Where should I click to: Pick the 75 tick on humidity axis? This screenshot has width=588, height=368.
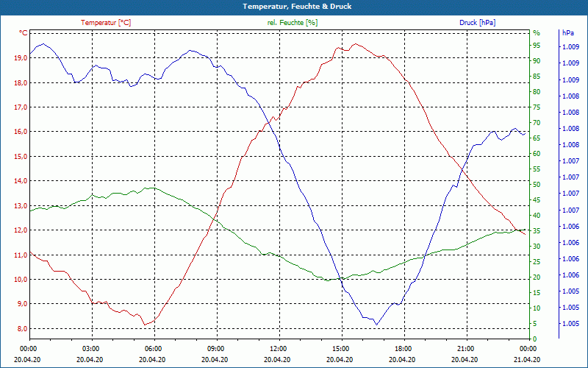[x=537, y=107]
